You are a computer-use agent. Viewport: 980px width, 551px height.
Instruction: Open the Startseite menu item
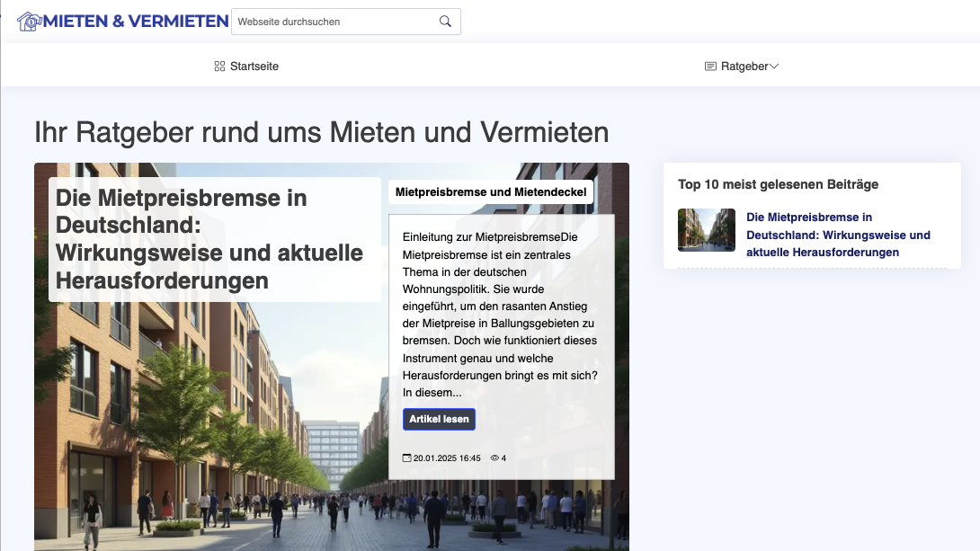pyautogui.click(x=254, y=66)
